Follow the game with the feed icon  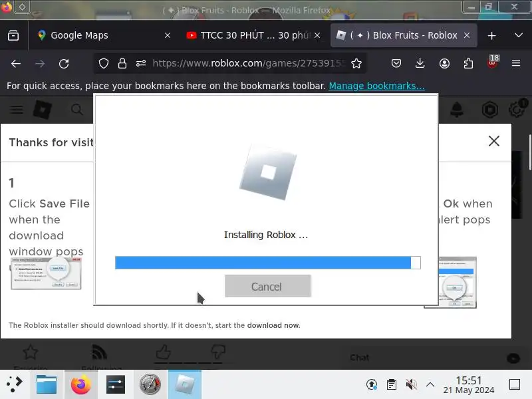point(99,353)
